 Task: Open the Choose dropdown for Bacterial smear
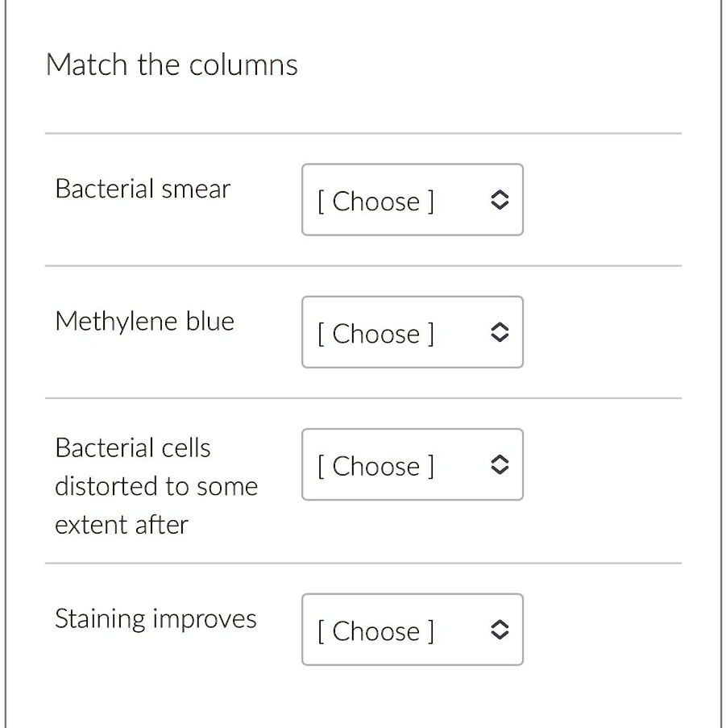tap(412, 200)
